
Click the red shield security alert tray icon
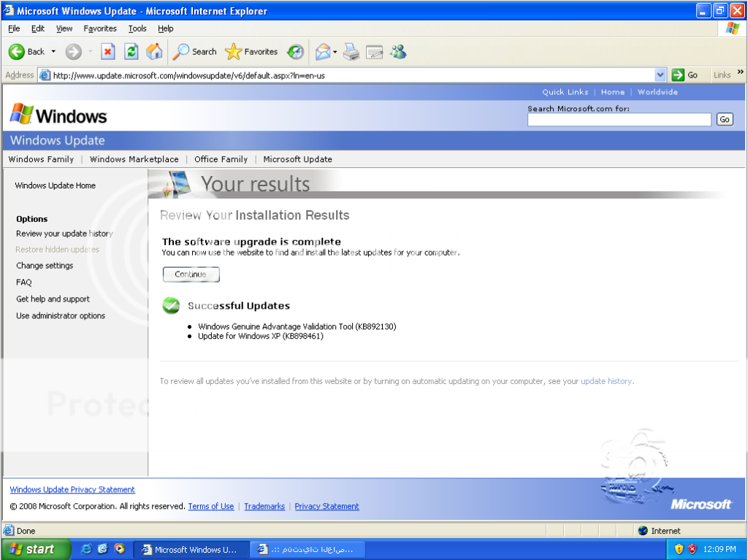[x=692, y=549]
